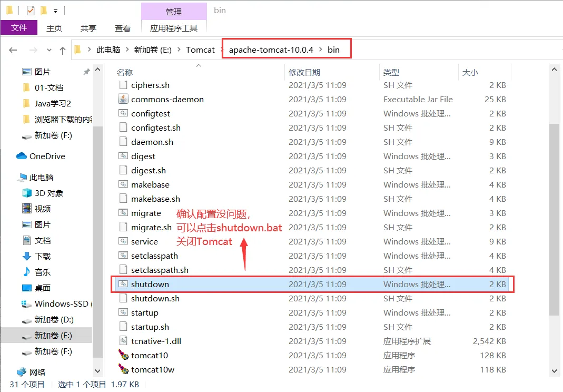
Task: Click the ciphers.sh file icon
Action: 123,85
